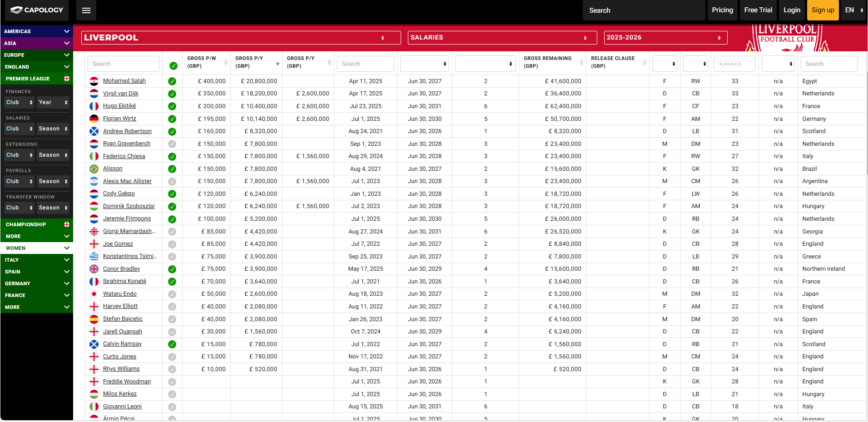Screen dimensions: 868x422
Task: Click the age comparison filter field
Action: click(x=734, y=64)
